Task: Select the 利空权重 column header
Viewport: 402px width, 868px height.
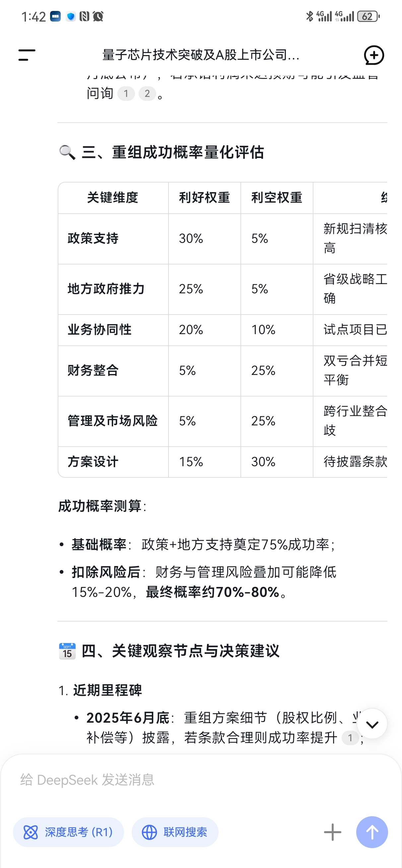Action: 277,197
